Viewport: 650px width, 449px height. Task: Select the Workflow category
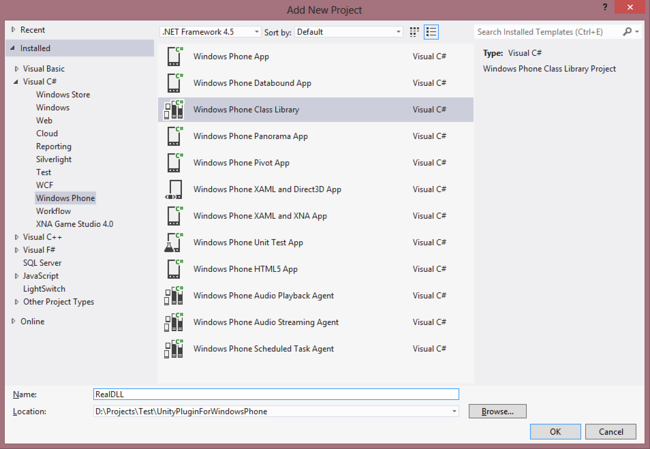[x=53, y=211]
